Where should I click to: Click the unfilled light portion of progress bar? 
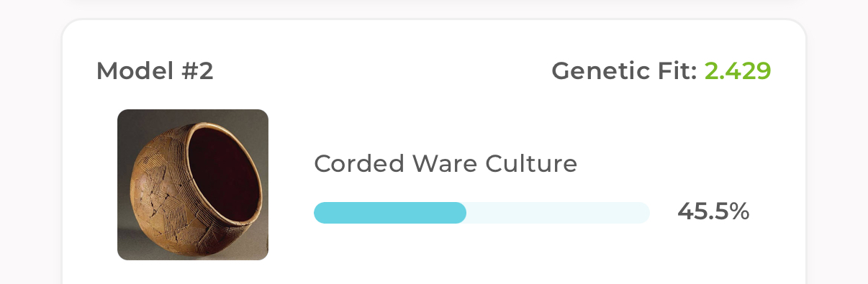pyautogui.click(x=558, y=213)
